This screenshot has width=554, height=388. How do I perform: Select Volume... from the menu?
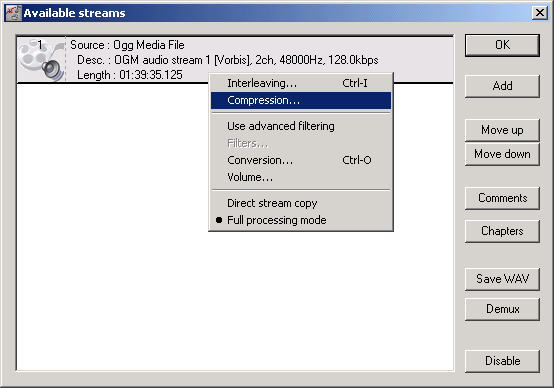(x=301, y=177)
